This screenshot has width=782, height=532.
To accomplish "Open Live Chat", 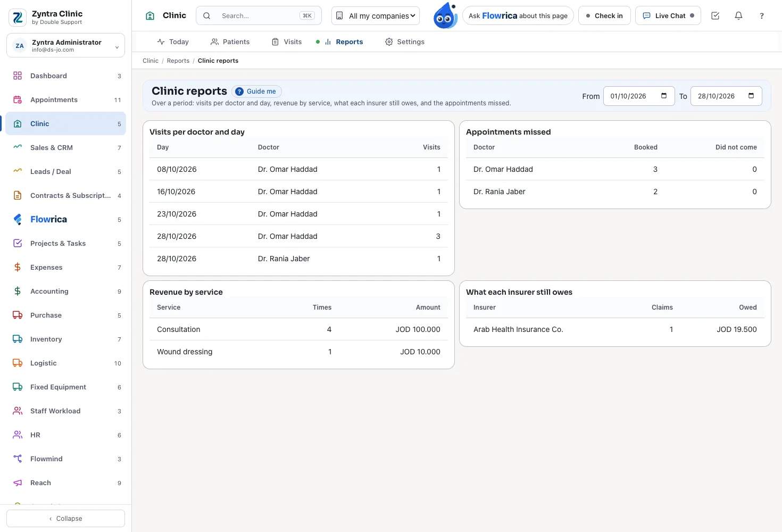I will pos(668,16).
